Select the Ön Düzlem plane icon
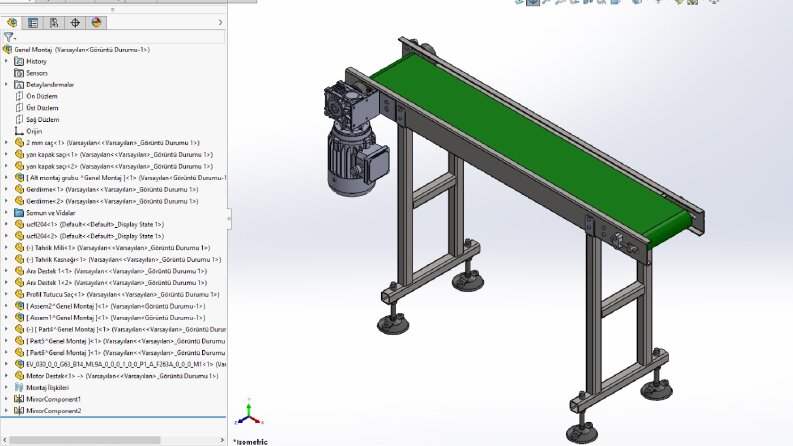 pyautogui.click(x=19, y=96)
